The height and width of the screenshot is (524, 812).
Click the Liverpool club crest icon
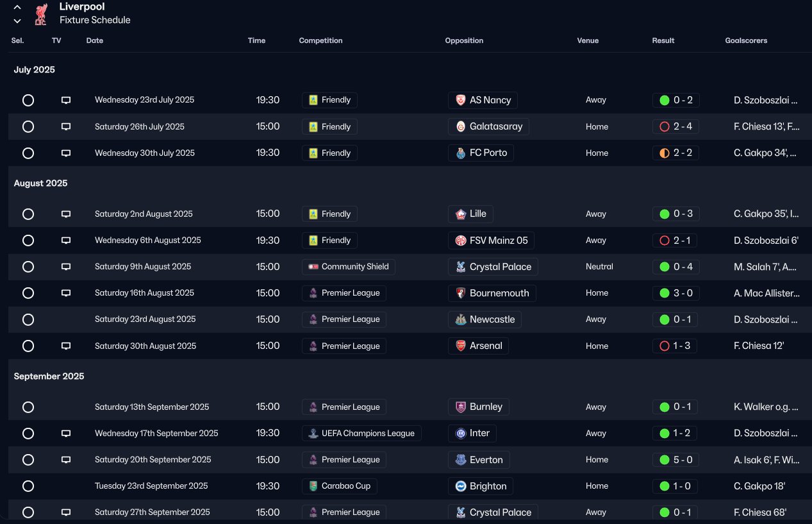pos(41,13)
